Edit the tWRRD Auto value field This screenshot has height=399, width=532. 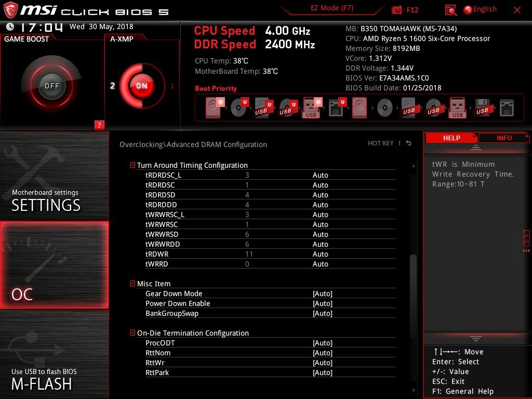[320, 263]
